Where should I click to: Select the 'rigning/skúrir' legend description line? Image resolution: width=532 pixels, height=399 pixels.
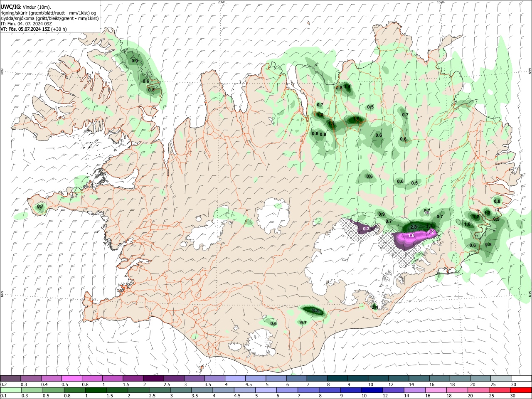coord(49,12)
